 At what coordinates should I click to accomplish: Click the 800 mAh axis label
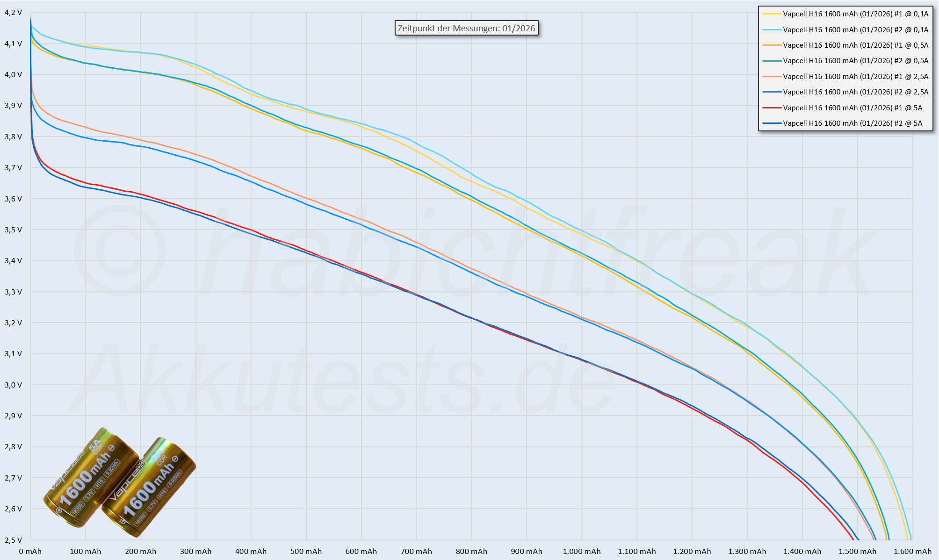(x=471, y=552)
